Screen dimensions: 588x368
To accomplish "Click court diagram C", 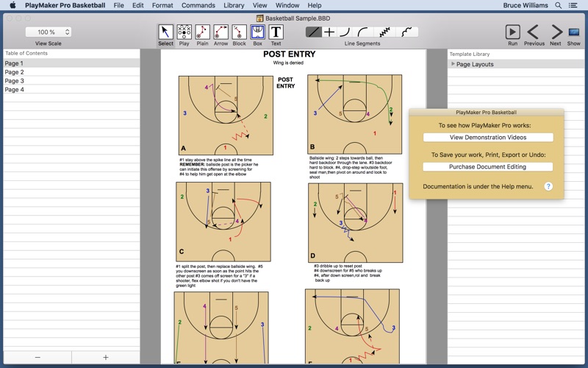I will click(223, 222).
